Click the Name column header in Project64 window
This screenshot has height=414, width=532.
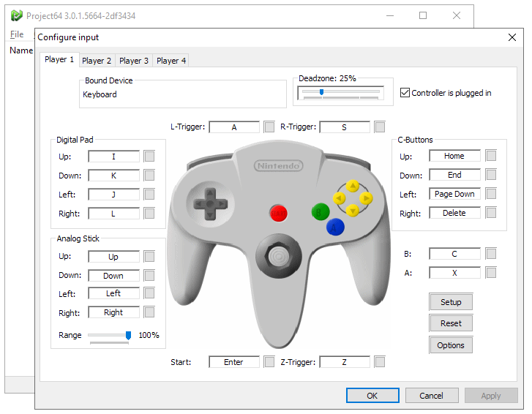[21, 50]
